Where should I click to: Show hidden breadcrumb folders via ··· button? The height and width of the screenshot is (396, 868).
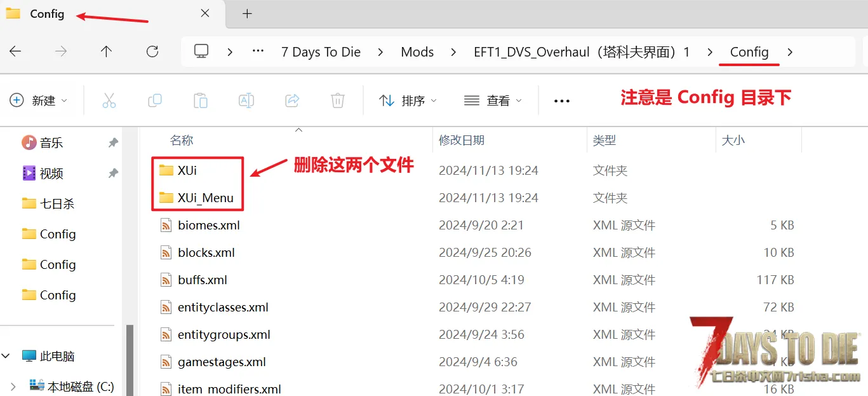pyautogui.click(x=258, y=51)
